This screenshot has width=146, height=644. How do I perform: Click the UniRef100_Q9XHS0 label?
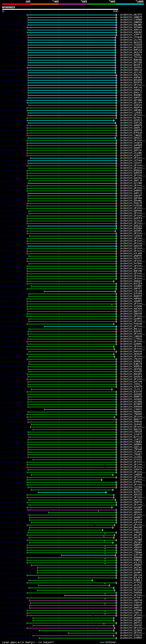(x=131, y=67)
